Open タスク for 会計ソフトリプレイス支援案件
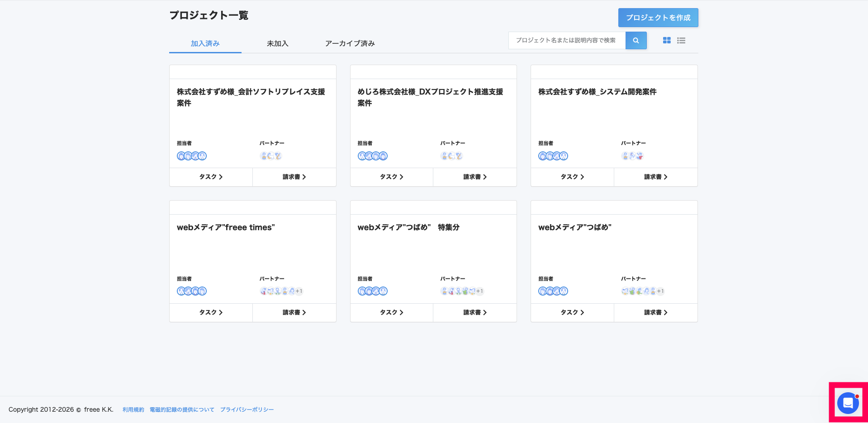The image size is (868, 423). click(211, 177)
